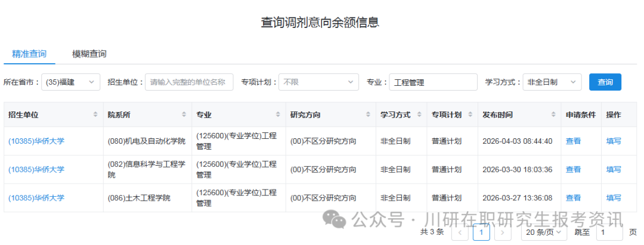Click 填写 for 土木工程学院 row
The width and height of the screenshot is (644, 245).
[614, 198]
